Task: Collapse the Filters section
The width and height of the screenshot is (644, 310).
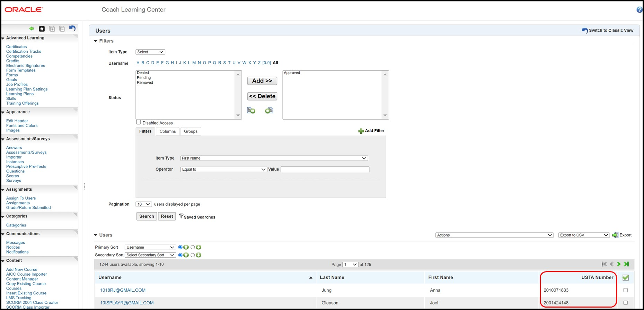Action: (x=96, y=41)
